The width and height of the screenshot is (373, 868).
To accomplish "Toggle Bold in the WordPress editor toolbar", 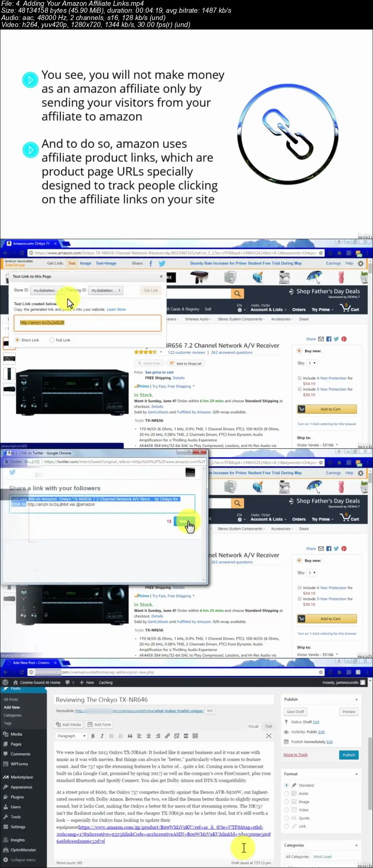I will [93, 736].
